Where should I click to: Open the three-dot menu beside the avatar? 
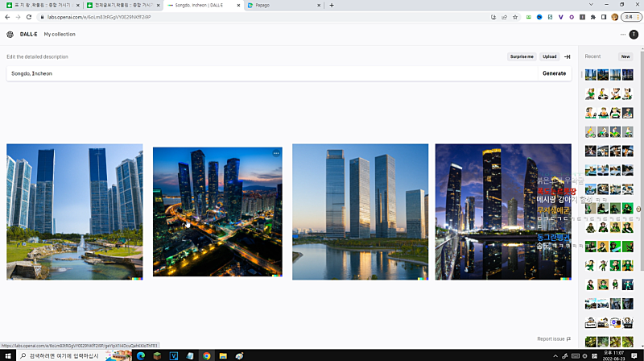(622, 35)
